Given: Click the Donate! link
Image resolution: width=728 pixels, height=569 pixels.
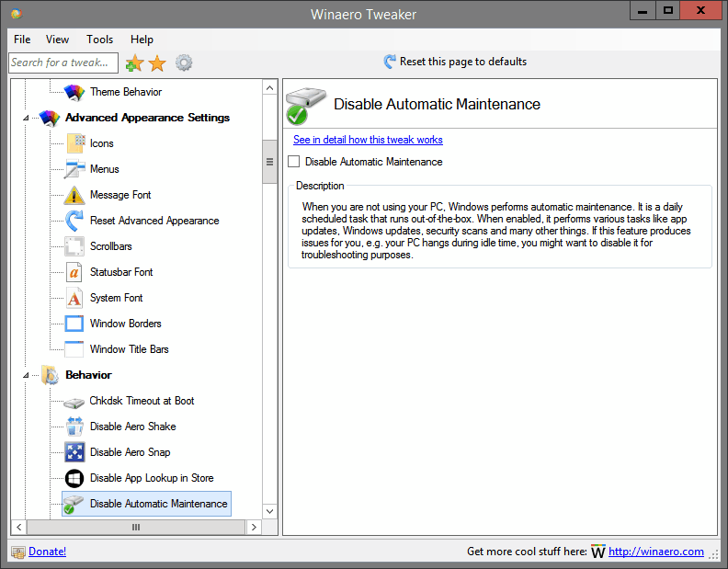Looking at the screenshot, I should pyautogui.click(x=48, y=552).
